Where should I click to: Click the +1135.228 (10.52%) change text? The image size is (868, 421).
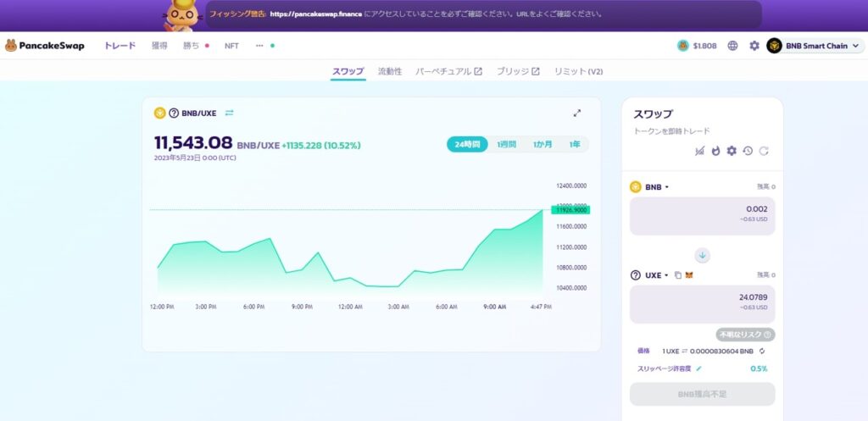click(321, 146)
